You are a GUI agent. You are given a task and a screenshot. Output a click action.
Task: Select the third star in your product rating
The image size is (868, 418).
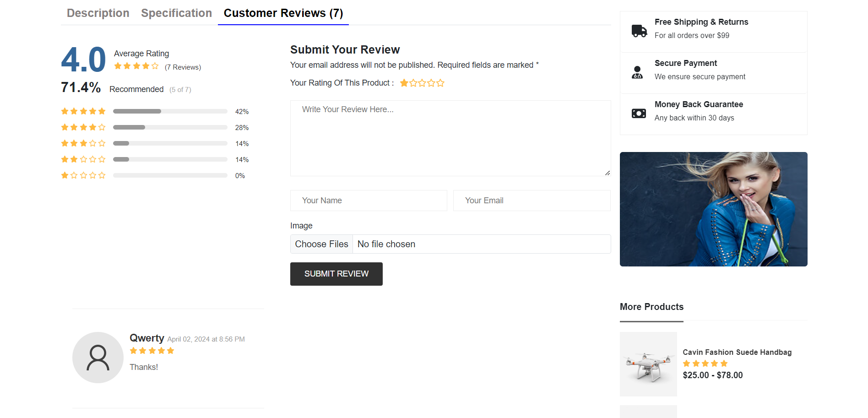coord(422,83)
